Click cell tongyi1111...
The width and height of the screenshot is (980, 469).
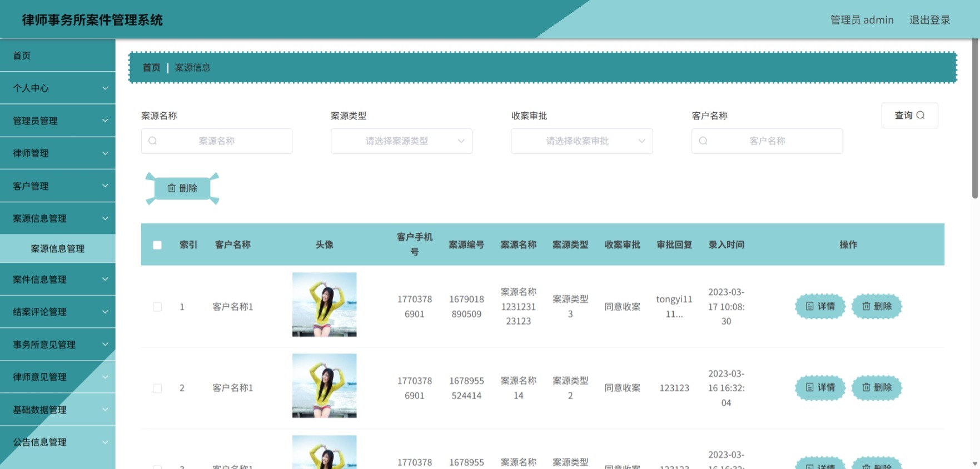[674, 306]
